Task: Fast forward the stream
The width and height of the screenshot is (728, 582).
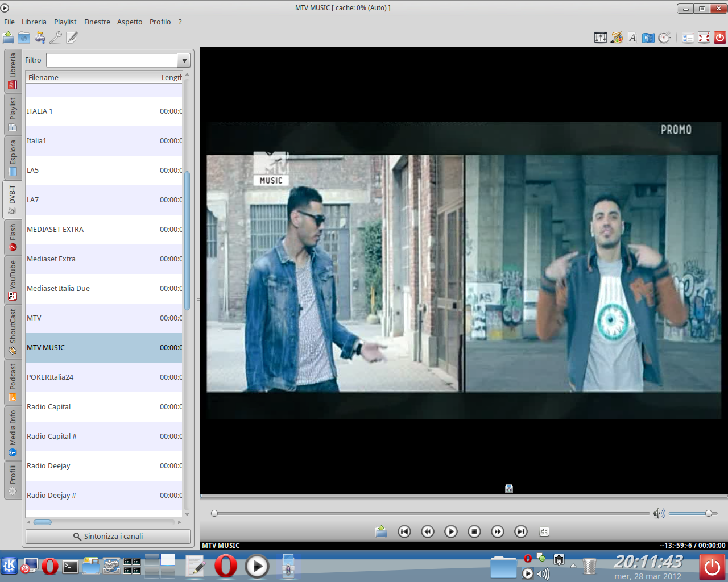Action: click(498, 531)
